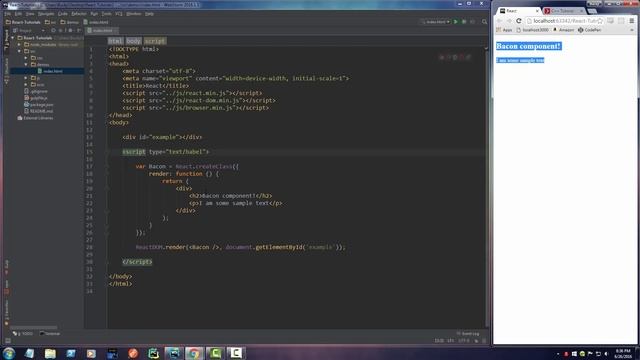Click the script breadcrumb tag above the editor

[155, 41]
